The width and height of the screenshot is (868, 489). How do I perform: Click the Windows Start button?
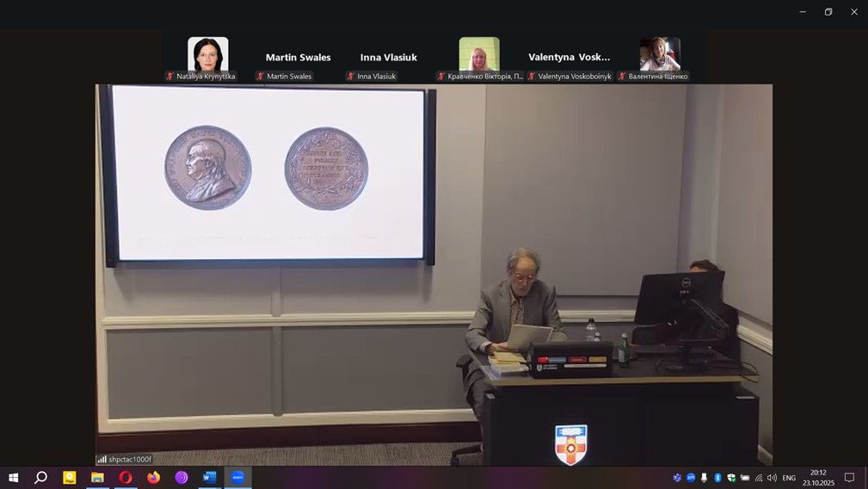click(x=13, y=477)
